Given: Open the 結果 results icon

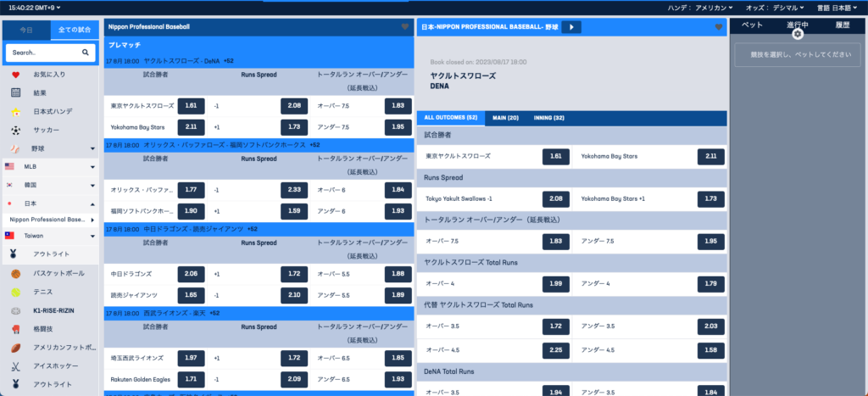Looking at the screenshot, I should tap(16, 92).
